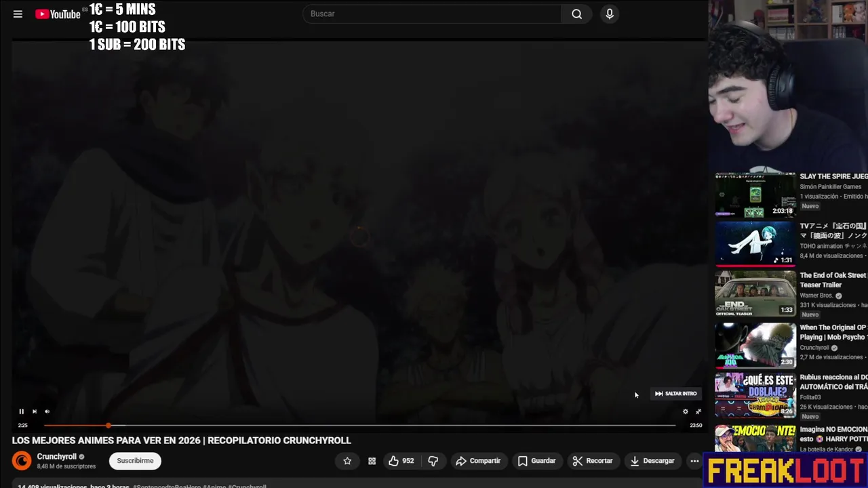Open The End of Oak Street title
This screenshot has height=488, width=868.
point(833,280)
